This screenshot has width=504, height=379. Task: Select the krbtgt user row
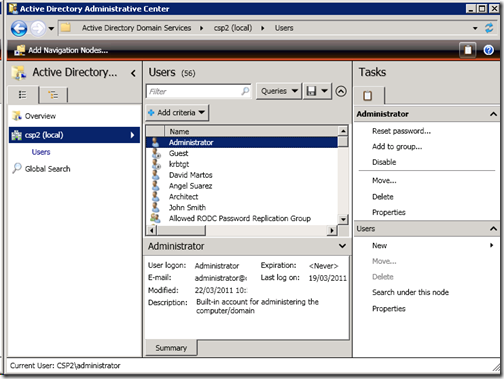coord(242,164)
